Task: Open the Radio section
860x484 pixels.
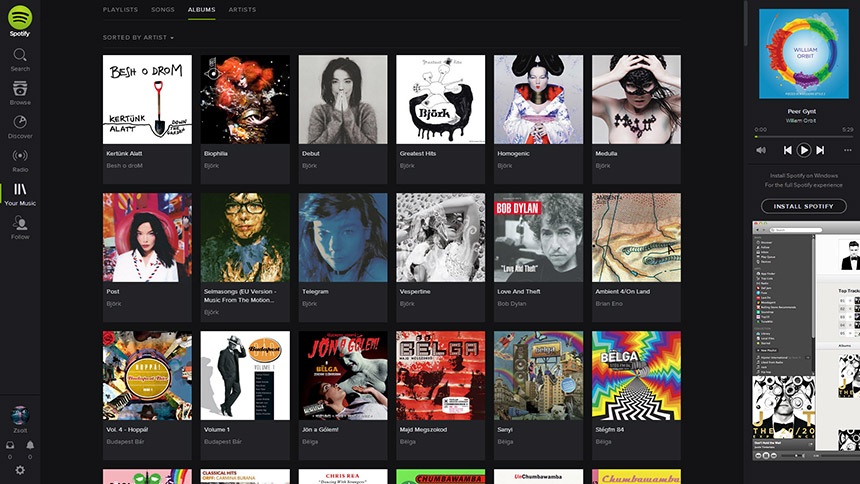Action: [20, 161]
